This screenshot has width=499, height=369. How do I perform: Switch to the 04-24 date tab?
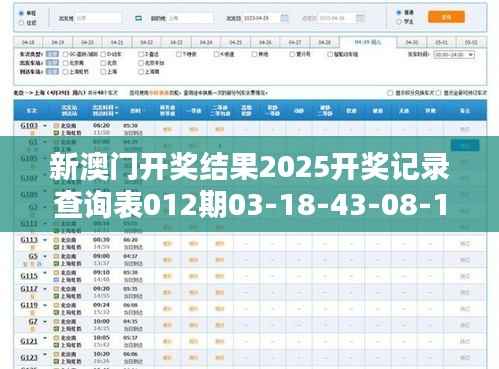point(206,43)
